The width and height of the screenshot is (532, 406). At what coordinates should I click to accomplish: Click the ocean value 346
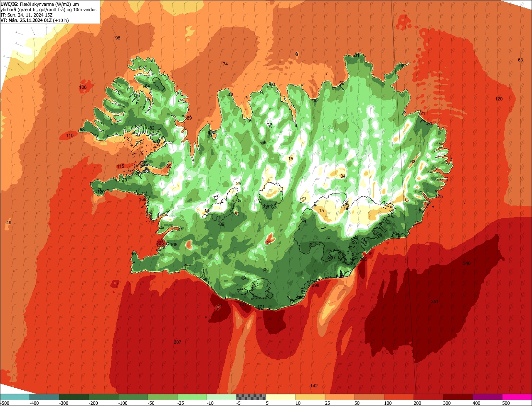(x=467, y=263)
